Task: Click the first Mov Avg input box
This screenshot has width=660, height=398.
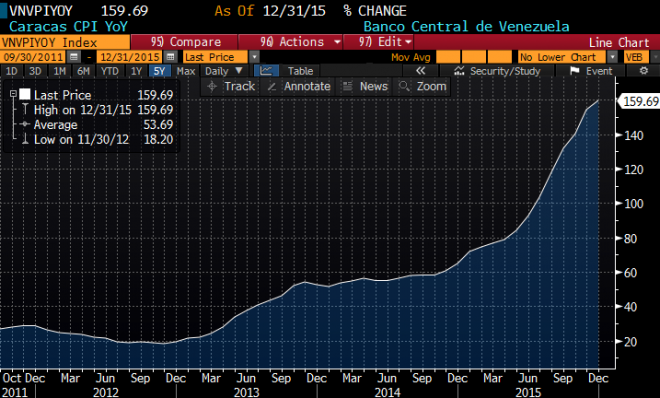Action: click(448, 57)
